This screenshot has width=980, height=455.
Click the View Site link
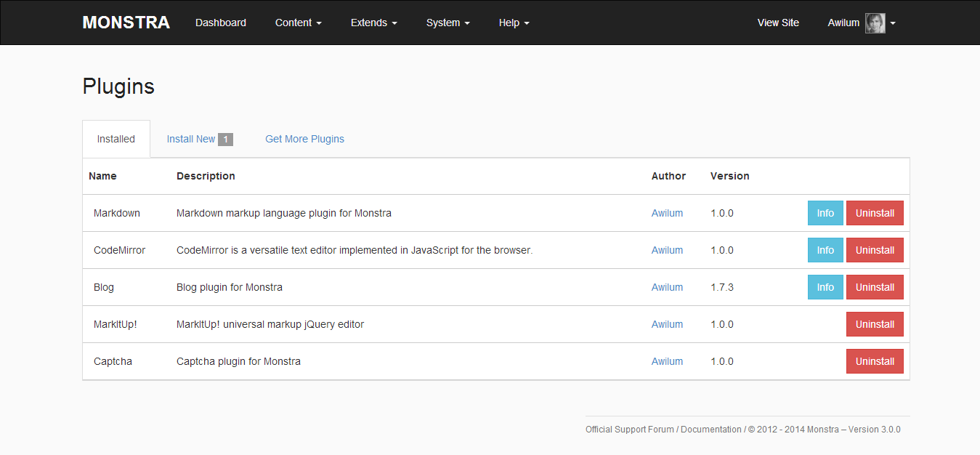pyautogui.click(x=778, y=23)
